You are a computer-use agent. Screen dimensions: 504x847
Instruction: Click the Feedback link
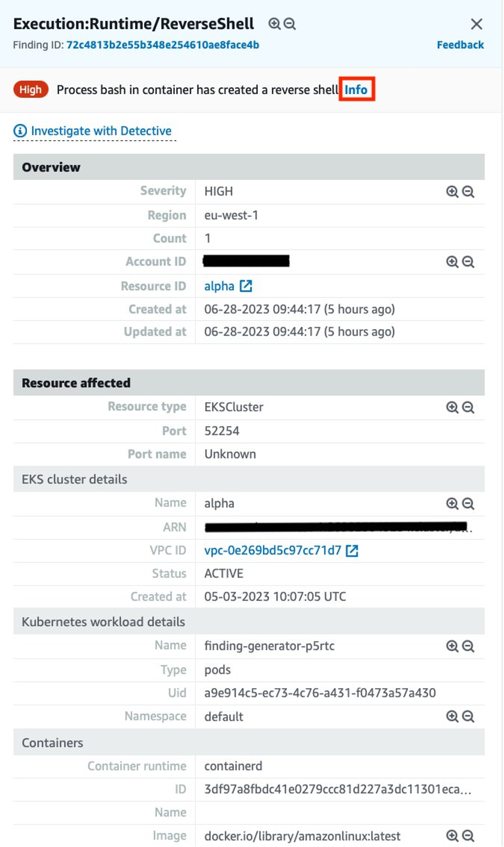tap(460, 45)
